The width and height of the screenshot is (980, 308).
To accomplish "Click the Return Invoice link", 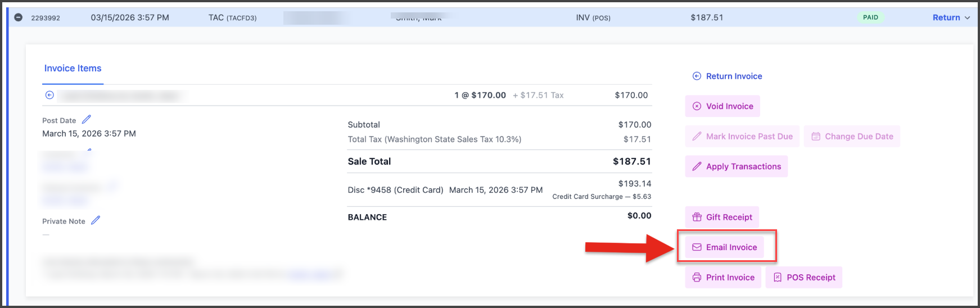I will [x=728, y=76].
